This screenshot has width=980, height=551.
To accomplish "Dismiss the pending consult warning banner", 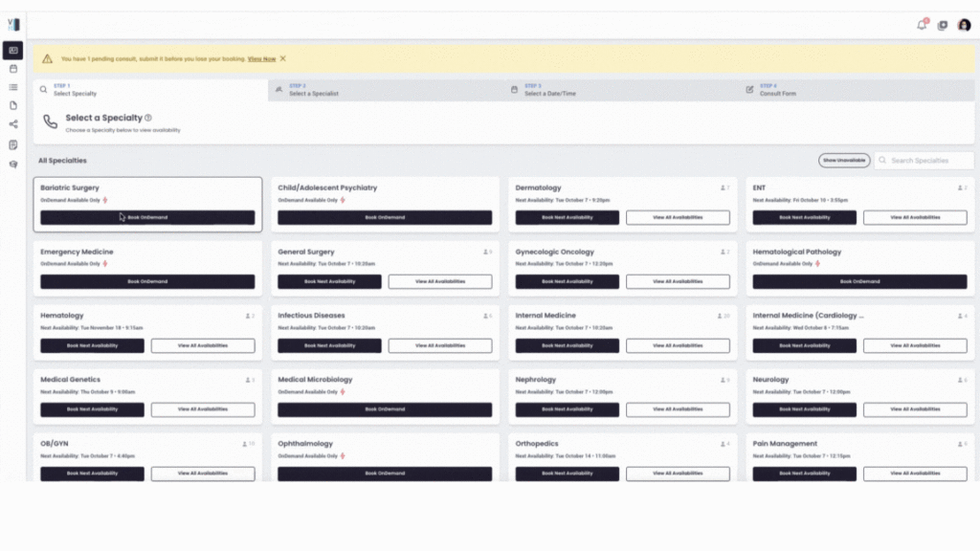I will click(x=283, y=58).
